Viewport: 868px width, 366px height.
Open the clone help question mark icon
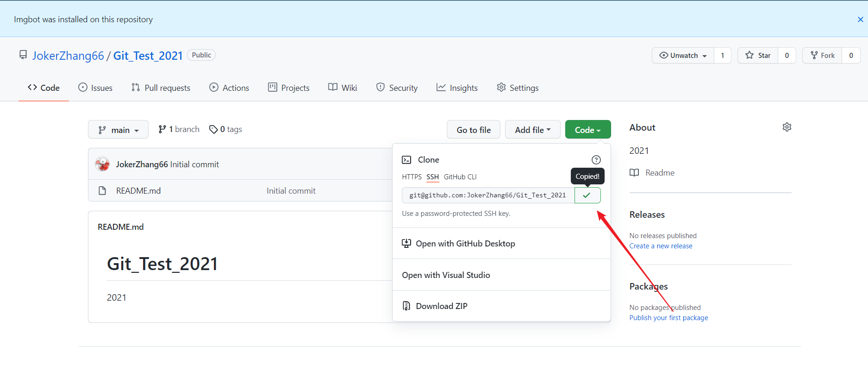(x=596, y=160)
